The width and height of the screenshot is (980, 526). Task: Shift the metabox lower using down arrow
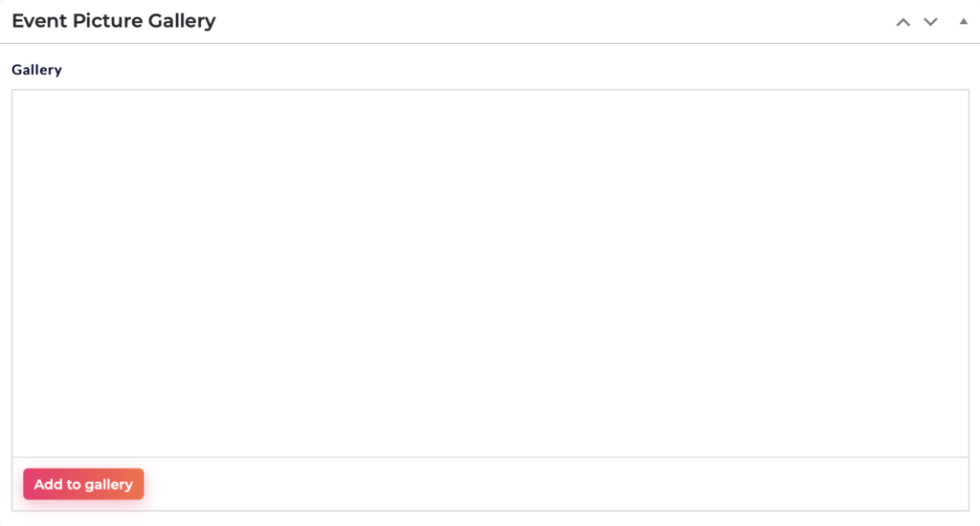tap(930, 22)
